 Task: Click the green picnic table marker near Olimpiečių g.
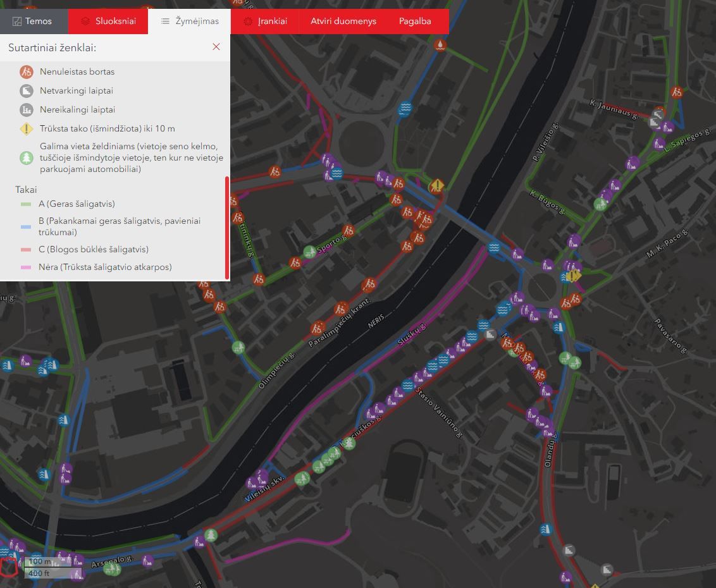pos(238,347)
